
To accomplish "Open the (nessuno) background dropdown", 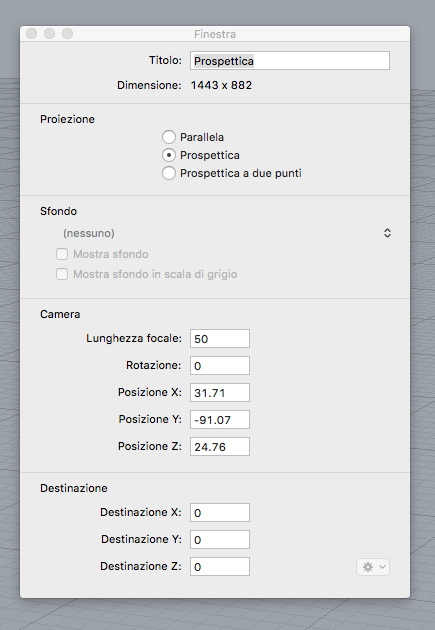I will (225, 233).
